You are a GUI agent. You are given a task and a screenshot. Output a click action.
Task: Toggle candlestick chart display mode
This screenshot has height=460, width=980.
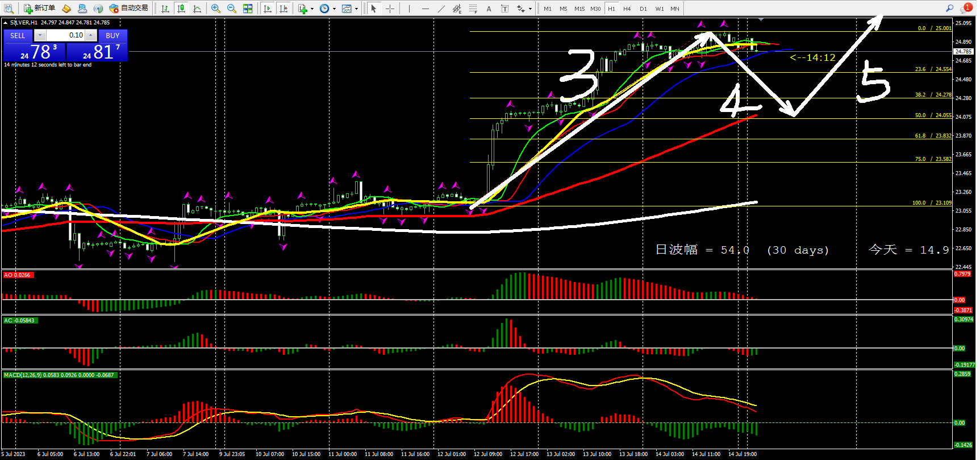[x=181, y=9]
